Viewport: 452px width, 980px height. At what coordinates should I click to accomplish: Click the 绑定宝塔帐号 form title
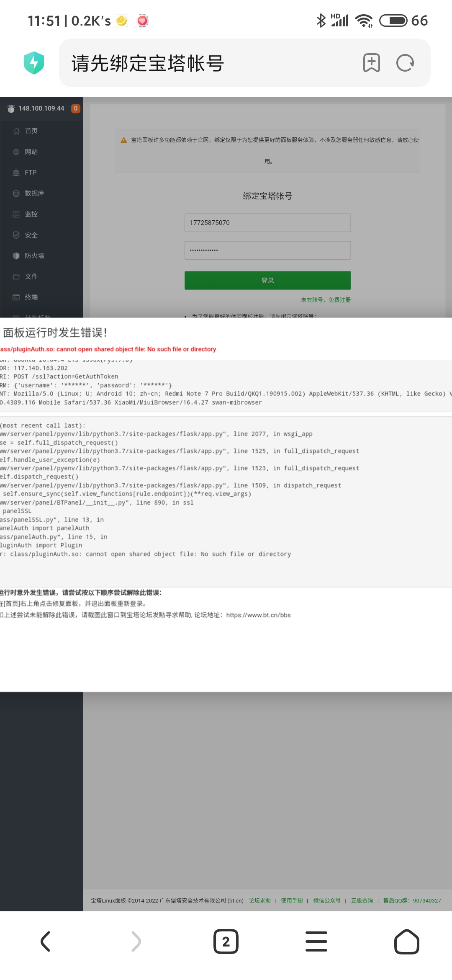point(267,196)
